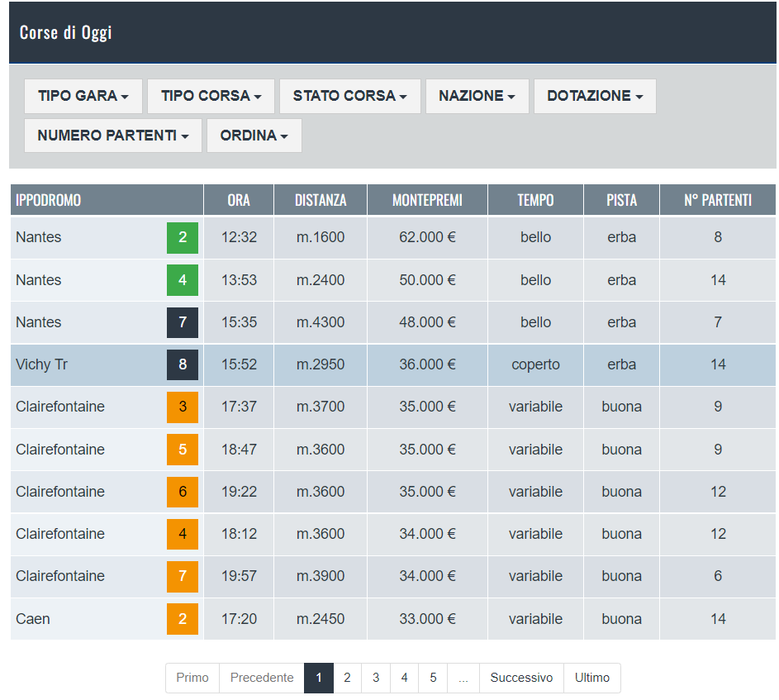Click orange badge 7 at Clairefontaine 19:57
Image resolution: width=779 pixels, height=700 pixels.
click(183, 576)
